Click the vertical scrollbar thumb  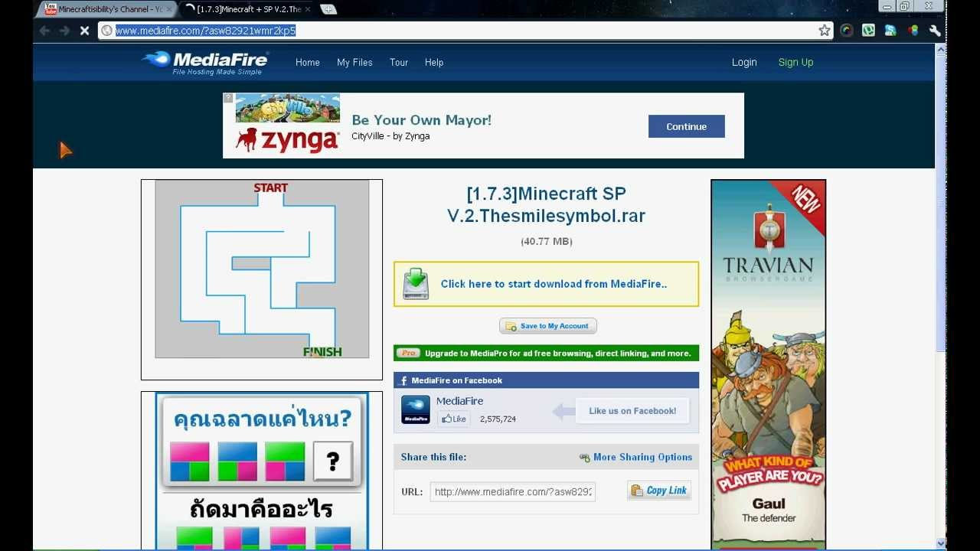(x=941, y=204)
